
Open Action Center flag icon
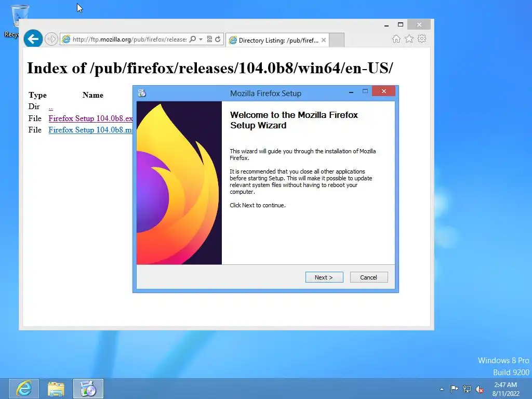454,389
